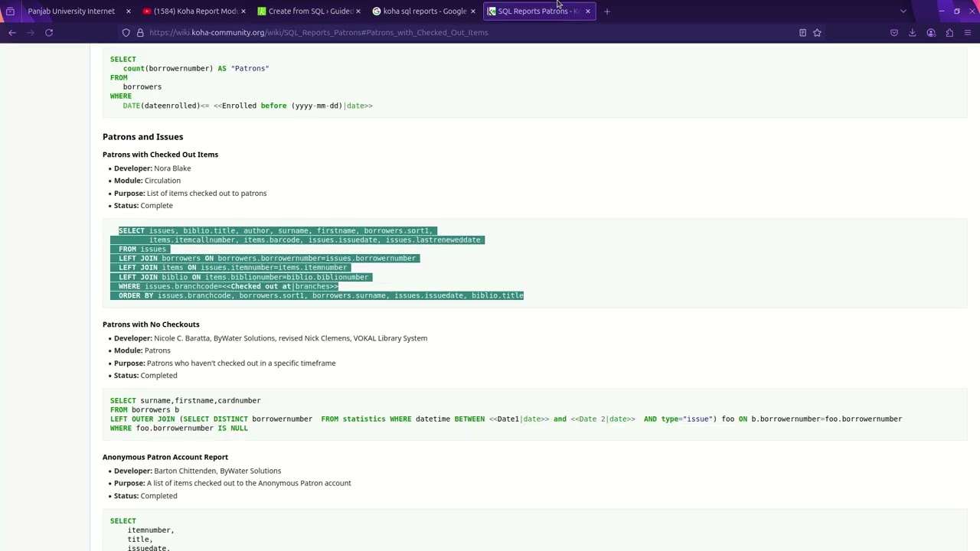The width and height of the screenshot is (980, 551).
Task: Close the Panjab University Internet tab
Action: 128,11
